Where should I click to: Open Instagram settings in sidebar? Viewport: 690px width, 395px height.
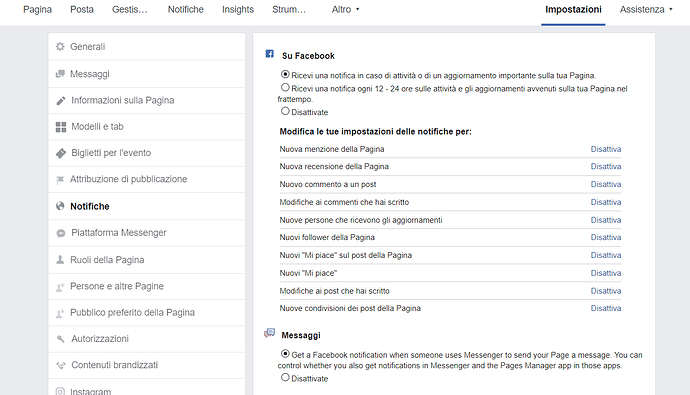147,388
